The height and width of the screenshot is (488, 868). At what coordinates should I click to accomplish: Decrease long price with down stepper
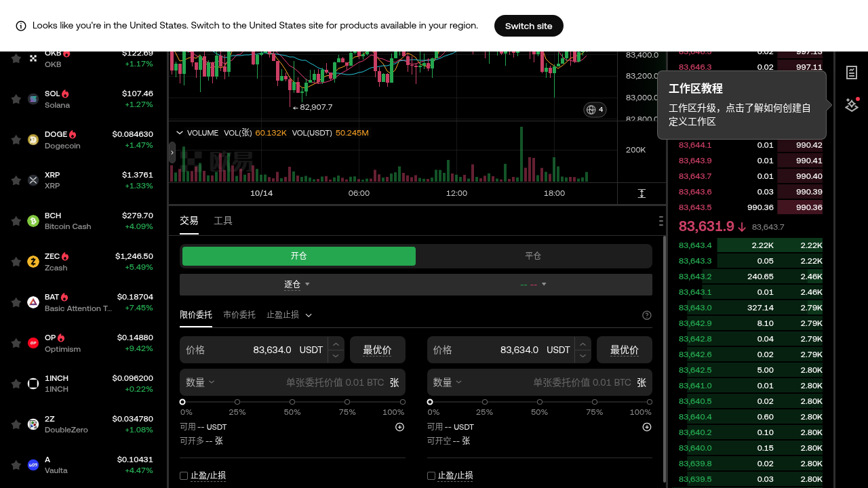336,356
